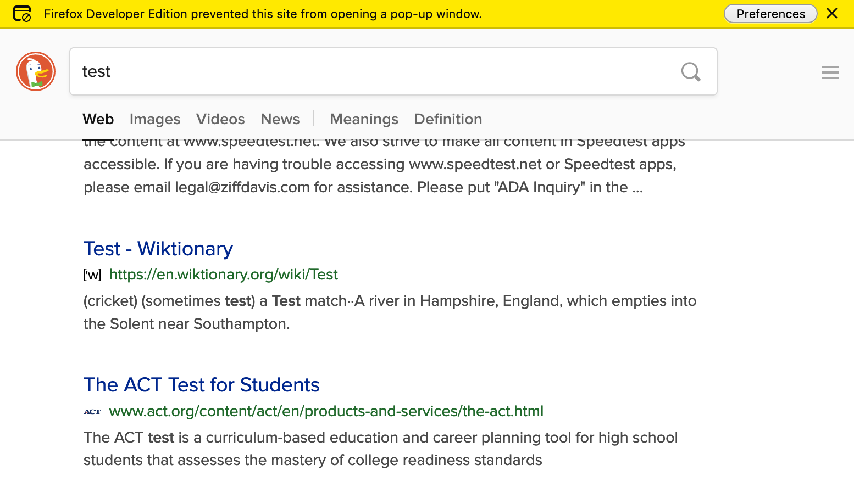Viewport: 854px width, 504px height.
Task: Click the DuckDuckGo logo
Action: tap(35, 71)
